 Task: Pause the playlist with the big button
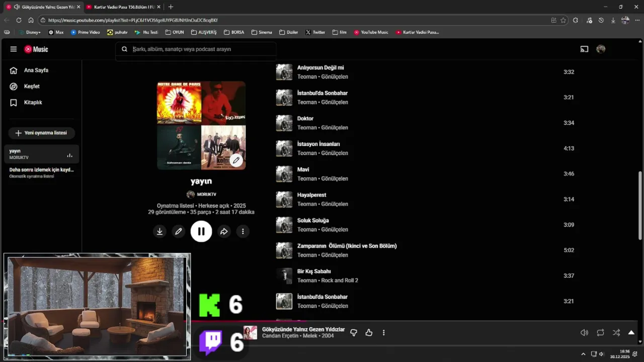[201, 231]
